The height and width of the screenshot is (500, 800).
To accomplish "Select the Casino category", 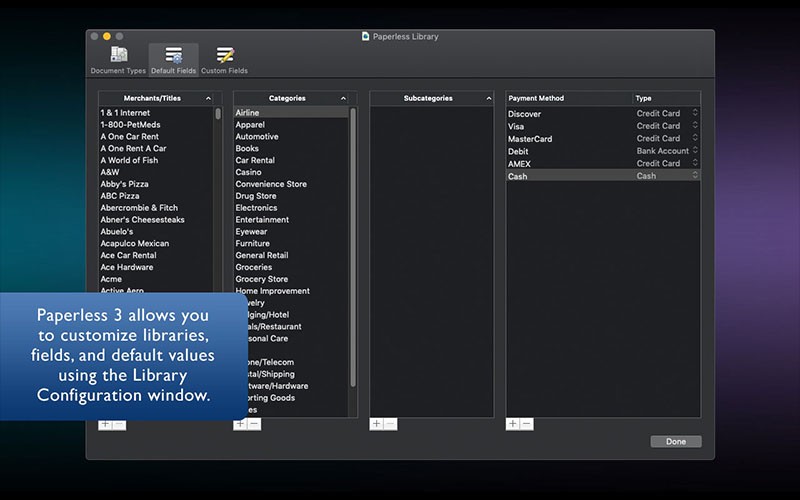I will pyautogui.click(x=291, y=172).
